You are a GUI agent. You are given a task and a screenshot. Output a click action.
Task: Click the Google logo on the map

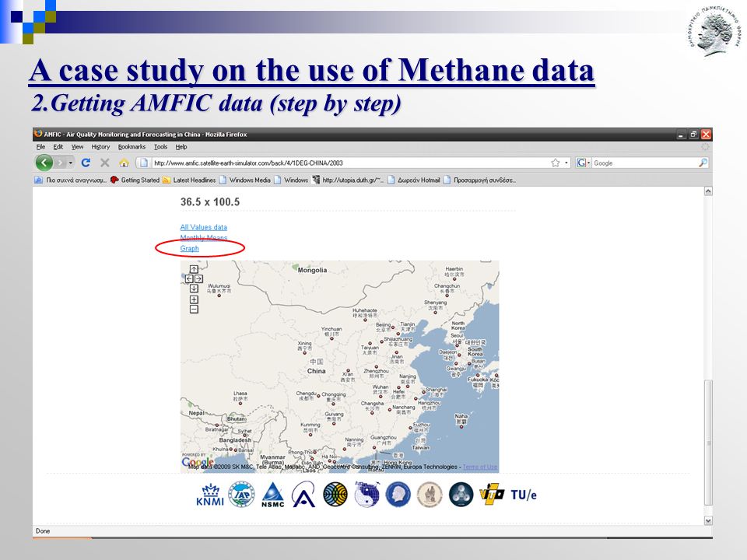[x=198, y=461]
